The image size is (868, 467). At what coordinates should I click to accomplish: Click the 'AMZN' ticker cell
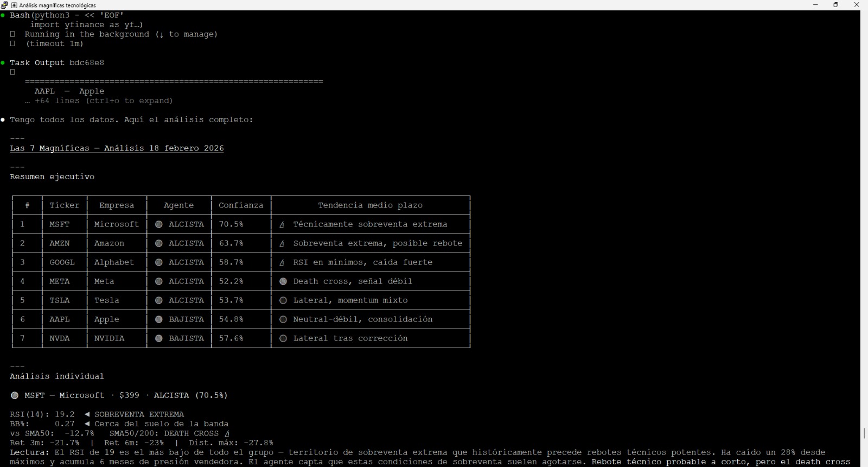[x=60, y=243]
